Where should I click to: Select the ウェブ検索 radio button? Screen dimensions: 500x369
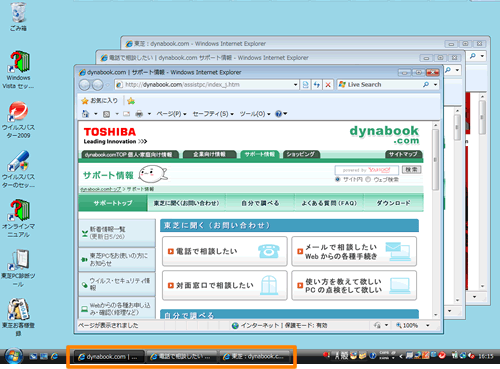(x=368, y=179)
